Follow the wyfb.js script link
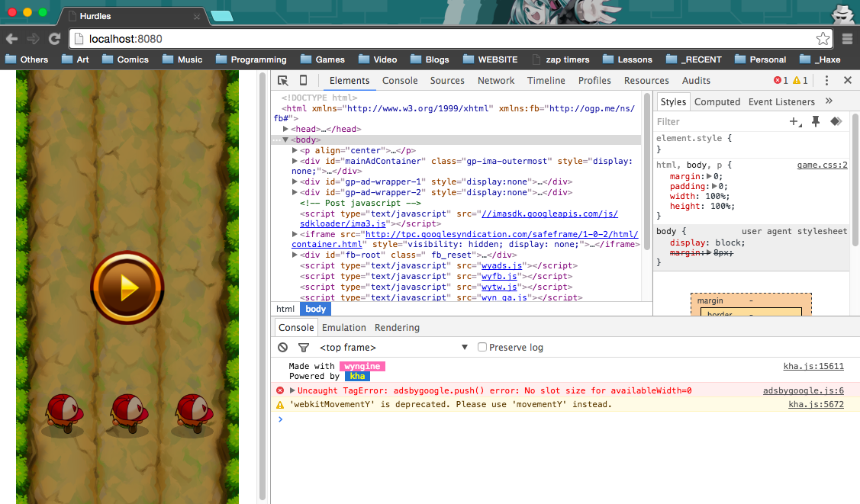 coord(499,276)
